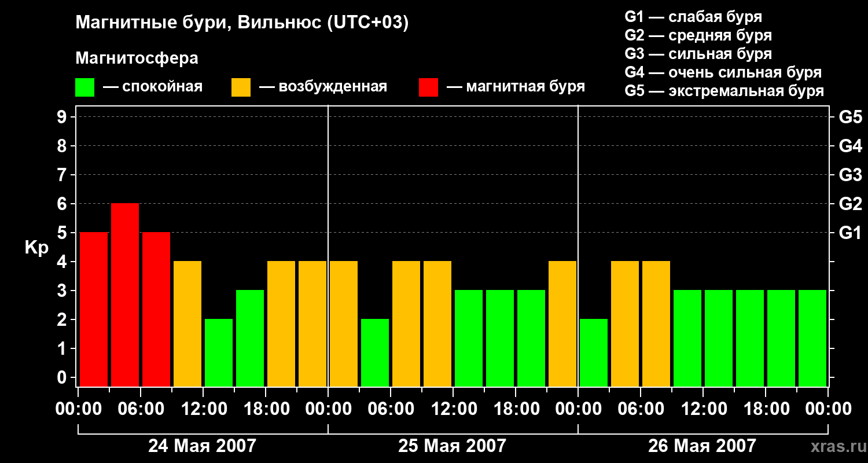868x463 pixels.
Task: Click the '24 Мая 2007' date label
Action: pyautogui.click(x=202, y=446)
